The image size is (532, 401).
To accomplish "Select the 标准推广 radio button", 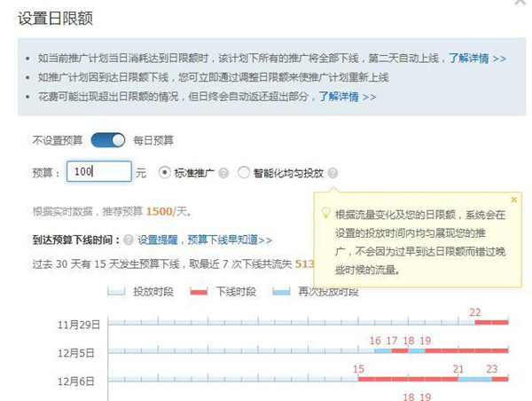I will [x=164, y=173].
